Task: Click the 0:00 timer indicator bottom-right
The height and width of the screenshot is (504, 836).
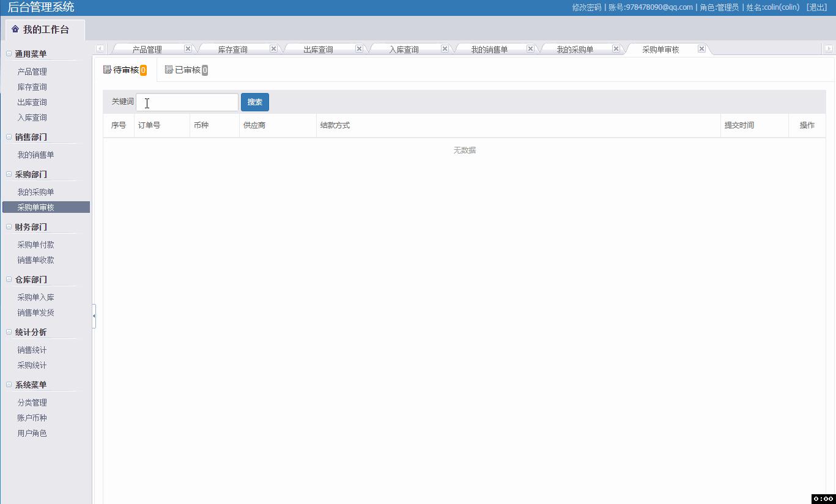Action: [x=823, y=498]
